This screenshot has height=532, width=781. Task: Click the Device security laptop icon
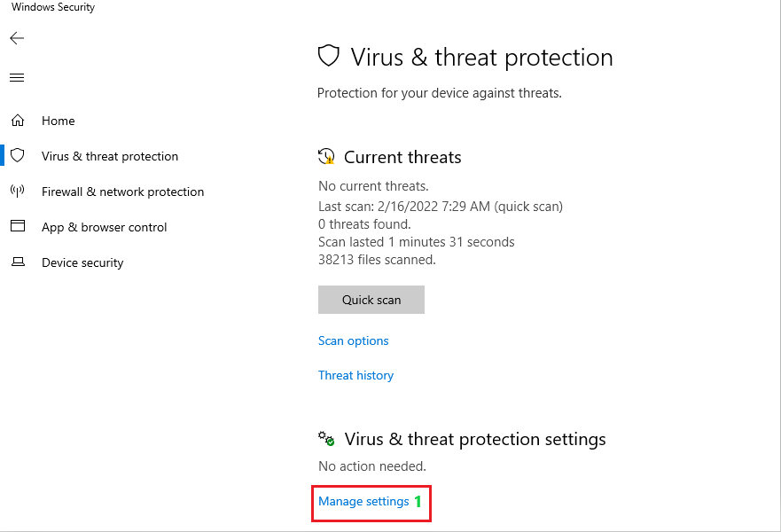[18, 262]
